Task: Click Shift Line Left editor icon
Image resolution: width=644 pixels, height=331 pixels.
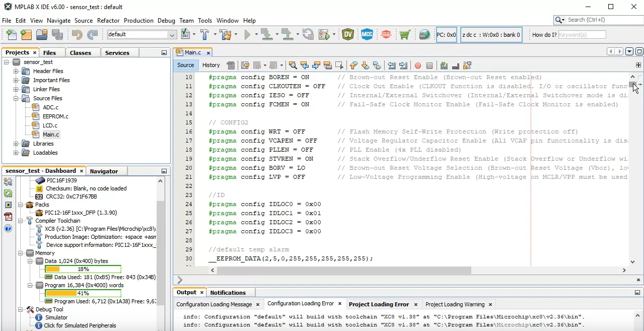Action: 391,65
